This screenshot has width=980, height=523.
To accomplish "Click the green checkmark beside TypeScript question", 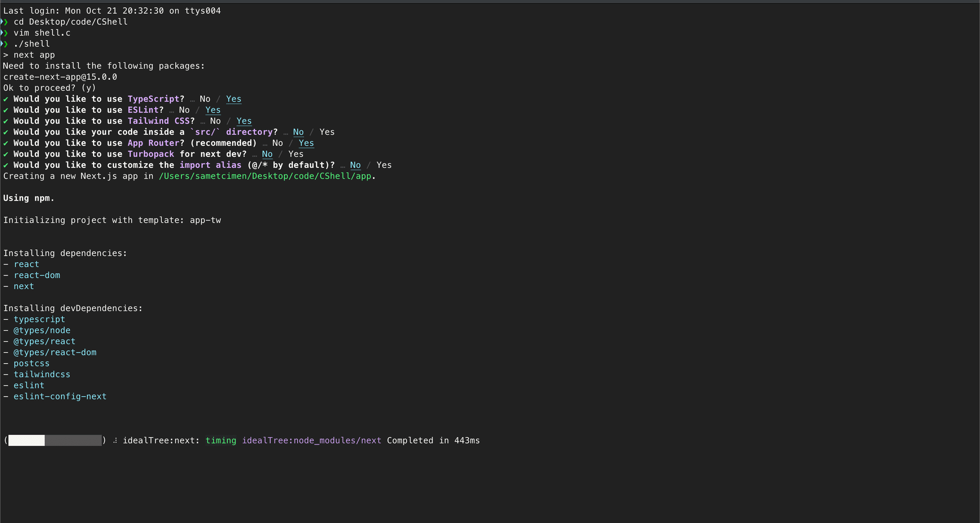I will 6,99.
